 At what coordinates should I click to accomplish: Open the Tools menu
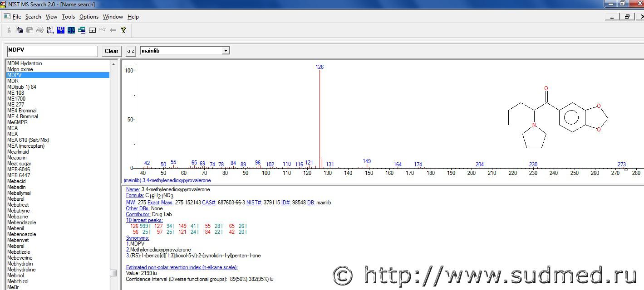68,17
